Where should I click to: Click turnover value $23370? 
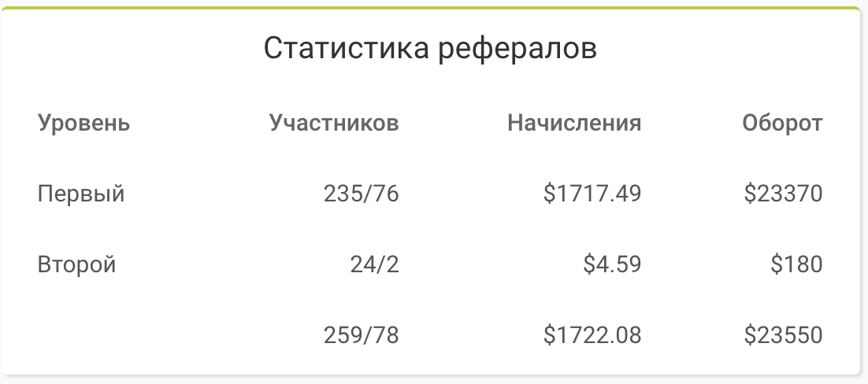coord(783,194)
